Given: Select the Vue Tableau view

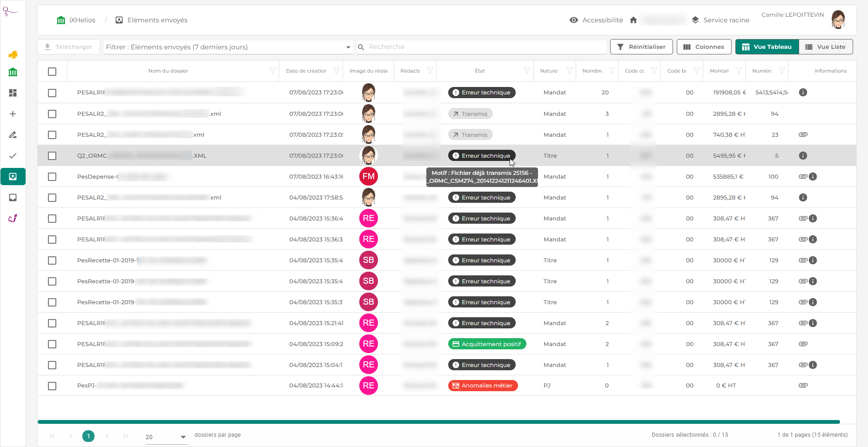Looking at the screenshot, I should point(767,47).
